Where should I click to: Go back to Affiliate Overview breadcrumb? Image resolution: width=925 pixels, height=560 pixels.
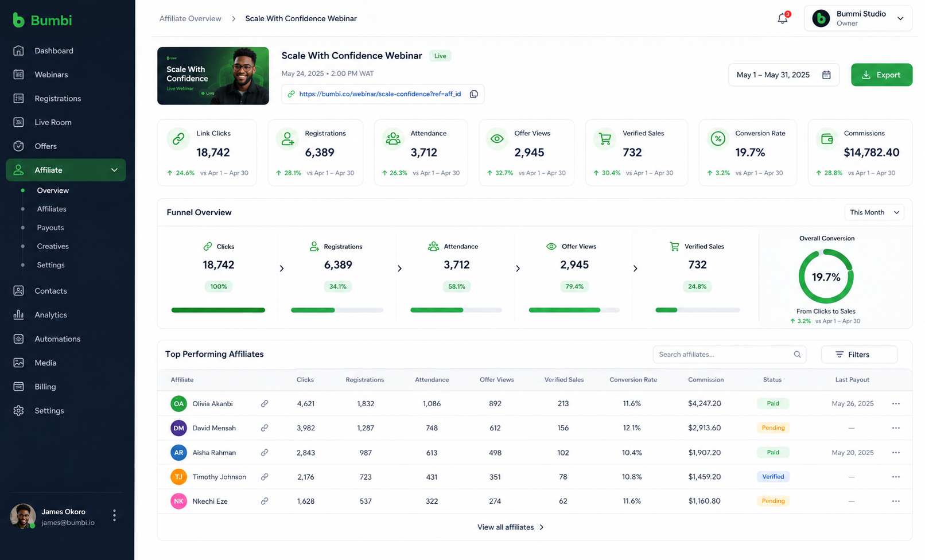(190, 18)
